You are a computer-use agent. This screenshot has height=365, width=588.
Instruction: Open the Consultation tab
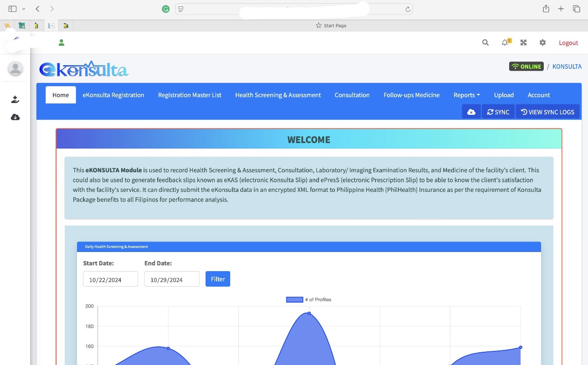click(352, 95)
